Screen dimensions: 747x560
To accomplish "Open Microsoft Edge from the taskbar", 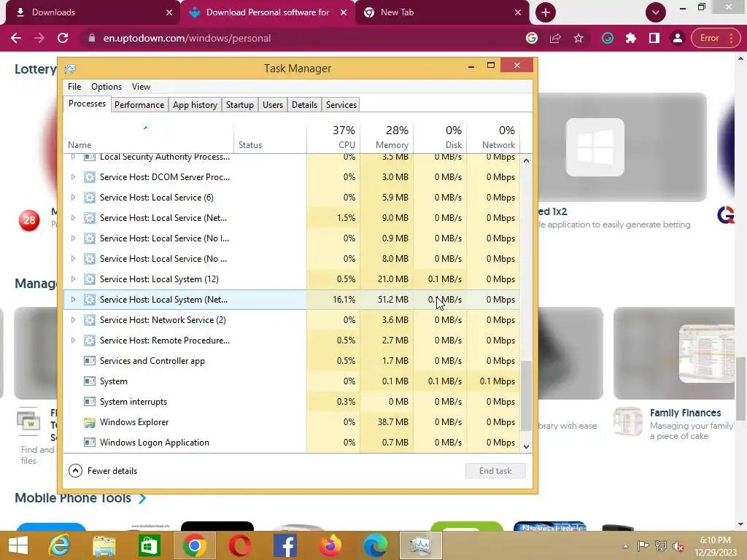I will pos(376,545).
